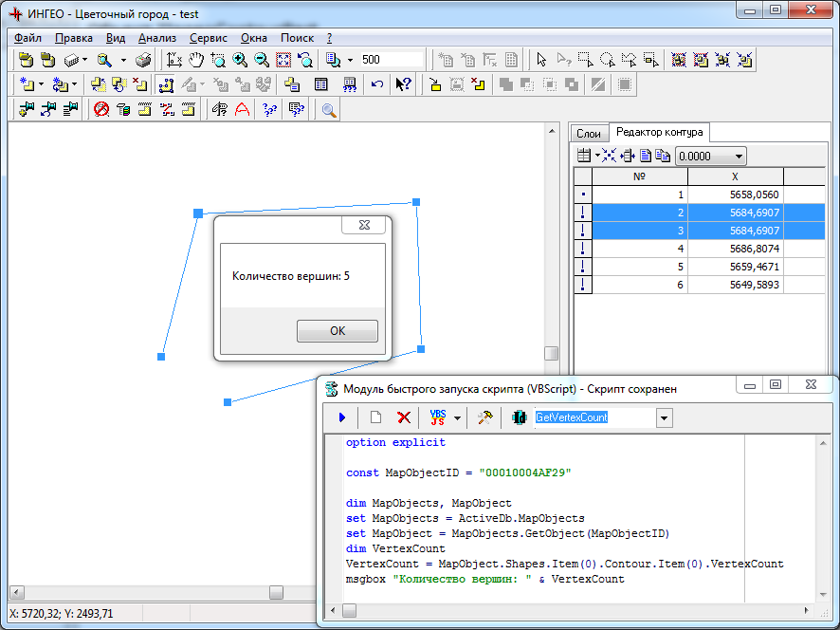840x630 pixels.
Task: Click the map vertical scrollbar thumb
Action: click(x=551, y=353)
